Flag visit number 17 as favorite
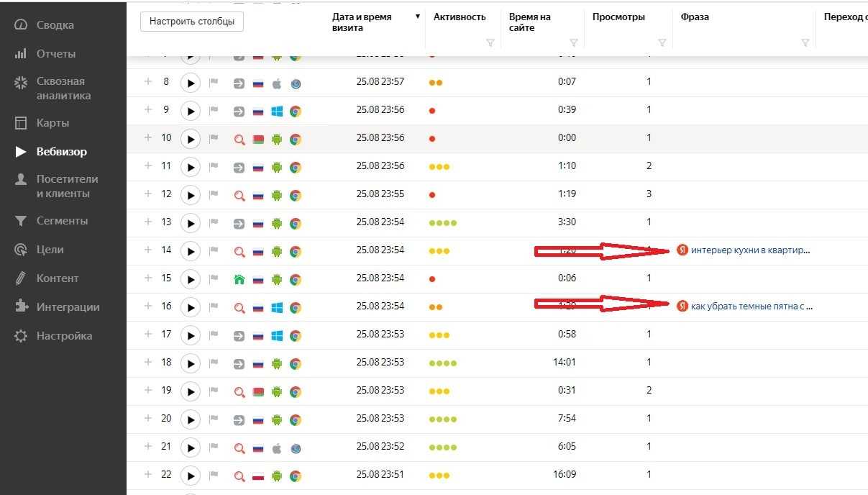868x495 pixels. [x=214, y=335]
